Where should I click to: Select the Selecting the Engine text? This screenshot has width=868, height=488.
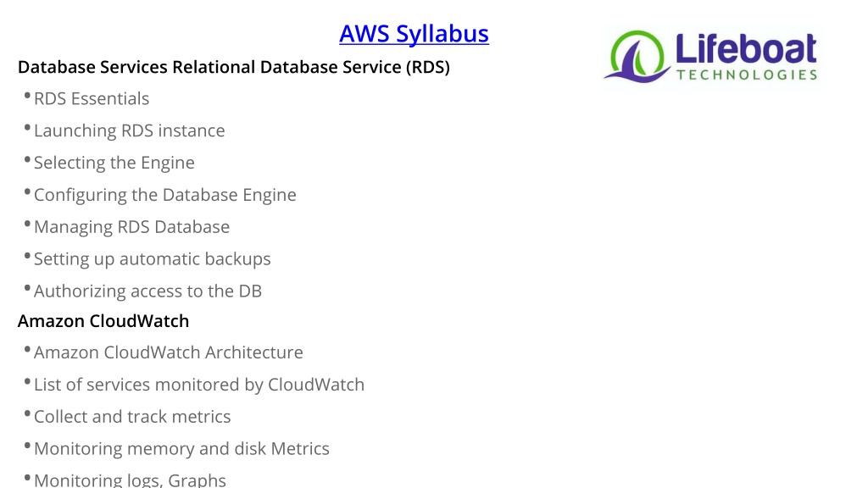pyautogui.click(x=114, y=163)
